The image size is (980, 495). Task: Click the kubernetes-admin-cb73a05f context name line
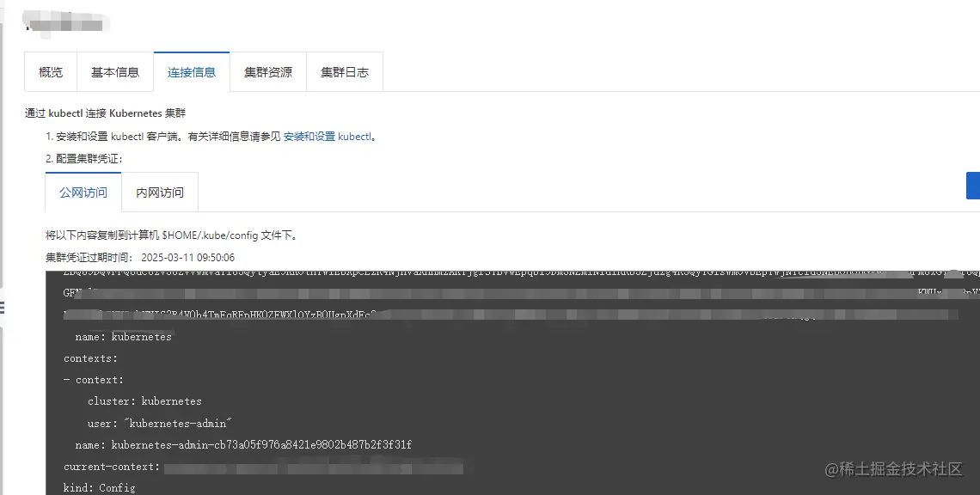(x=243, y=445)
